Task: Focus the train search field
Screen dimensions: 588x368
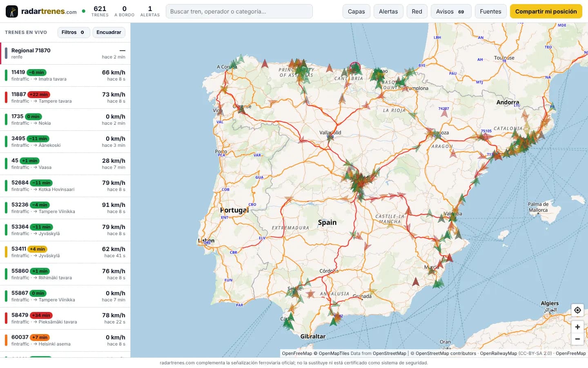Action: pos(239,11)
